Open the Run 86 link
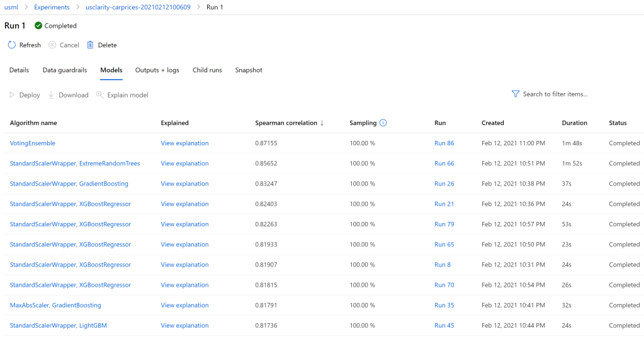644x342 pixels. click(x=444, y=143)
